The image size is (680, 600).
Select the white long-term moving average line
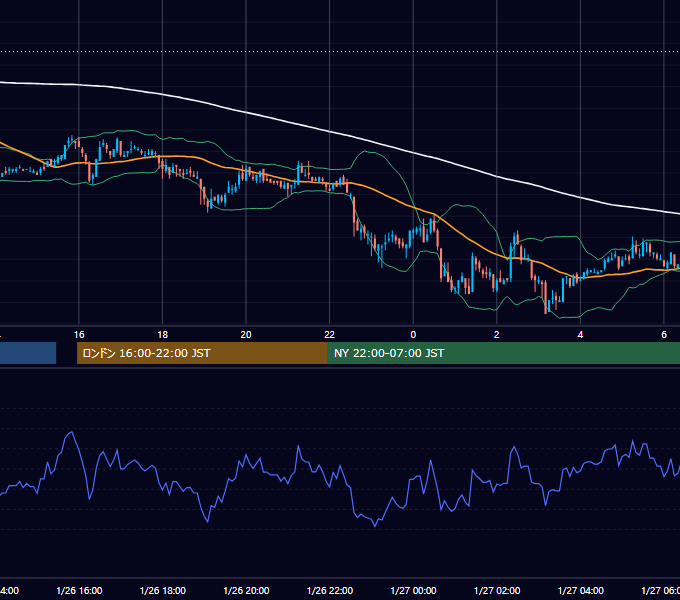click(330, 131)
